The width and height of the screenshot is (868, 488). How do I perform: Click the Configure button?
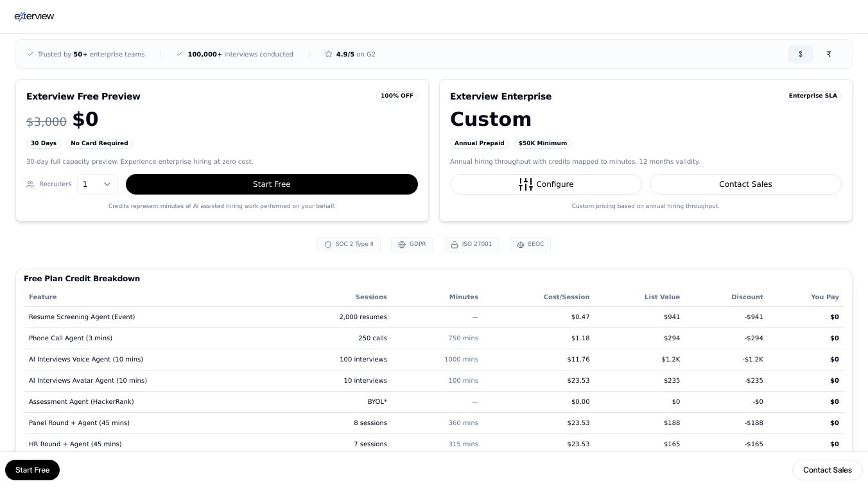(x=546, y=184)
